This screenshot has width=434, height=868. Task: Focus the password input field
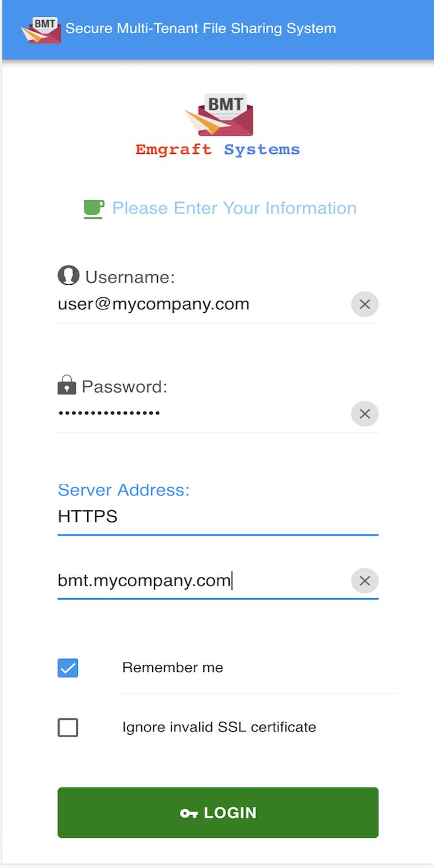pyautogui.click(x=204, y=414)
